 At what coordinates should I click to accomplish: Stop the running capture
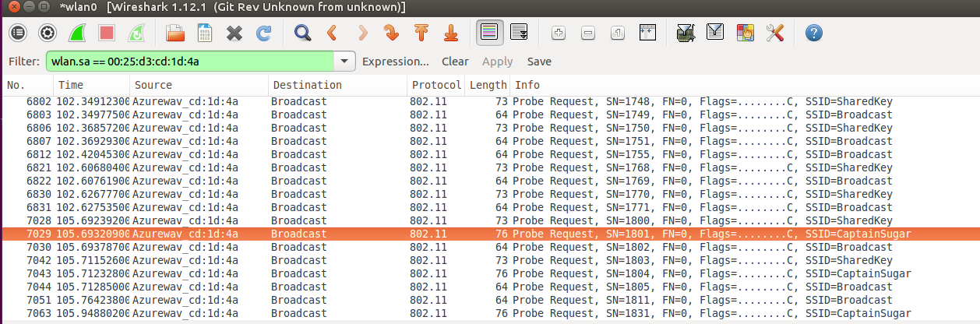(x=107, y=33)
